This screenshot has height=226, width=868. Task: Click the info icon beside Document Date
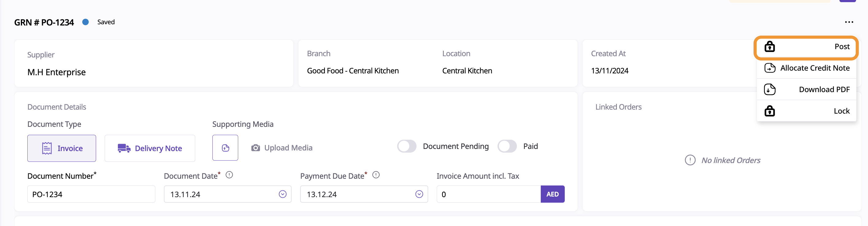coord(229,175)
